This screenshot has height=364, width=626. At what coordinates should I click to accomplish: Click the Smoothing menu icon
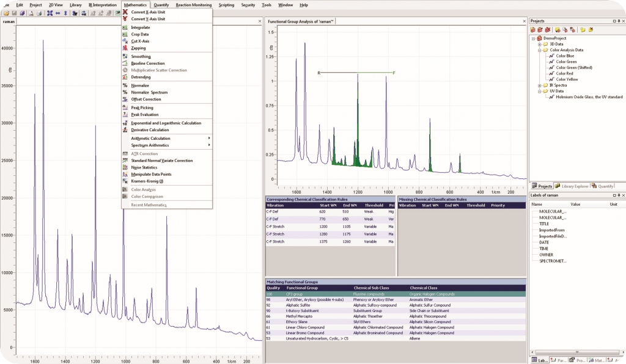coord(125,57)
